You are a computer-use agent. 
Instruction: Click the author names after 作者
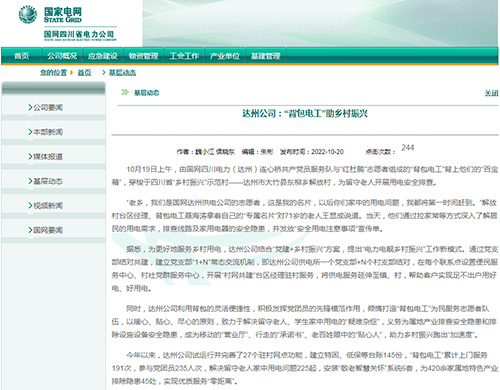pos(215,152)
